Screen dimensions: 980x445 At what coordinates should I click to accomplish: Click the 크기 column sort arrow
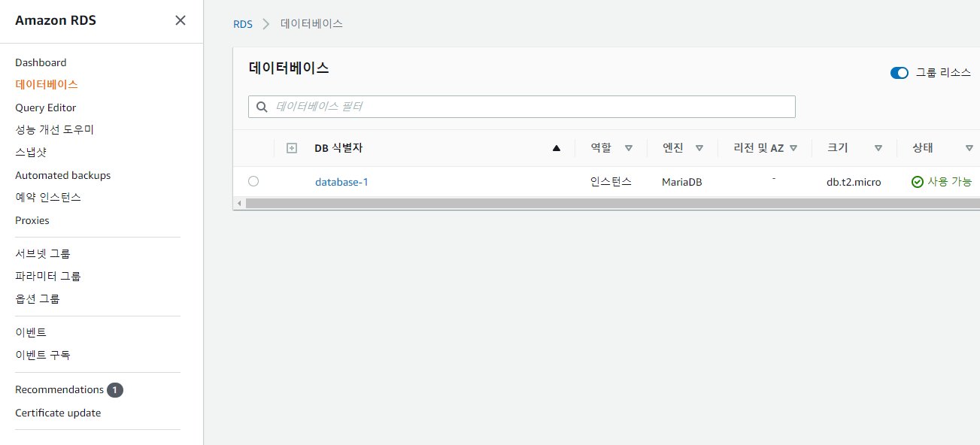pos(878,149)
